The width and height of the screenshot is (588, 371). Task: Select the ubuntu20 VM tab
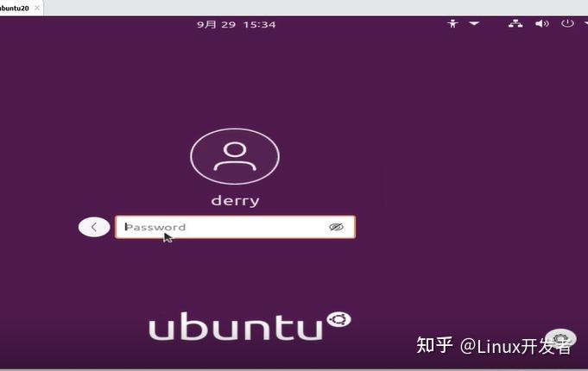(x=14, y=7)
